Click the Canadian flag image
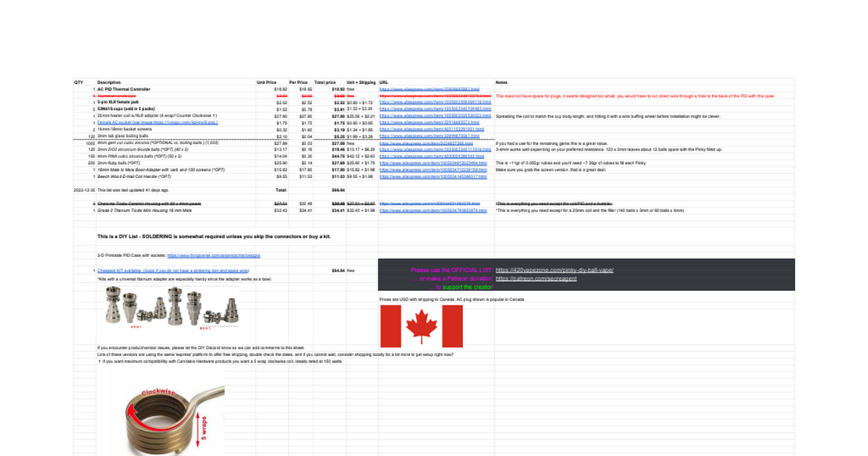Image resolution: width=868 pixels, height=456 pixels. [x=421, y=326]
